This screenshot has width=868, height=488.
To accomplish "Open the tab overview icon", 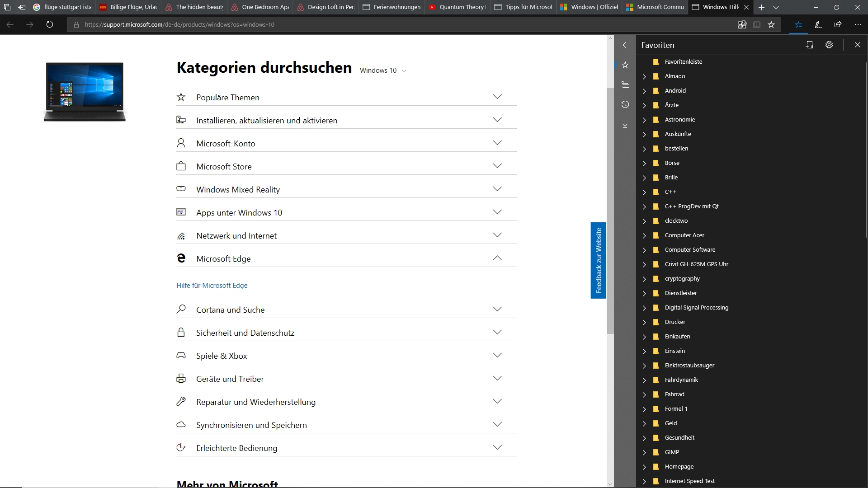I will pyautogui.click(x=7, y=7).
